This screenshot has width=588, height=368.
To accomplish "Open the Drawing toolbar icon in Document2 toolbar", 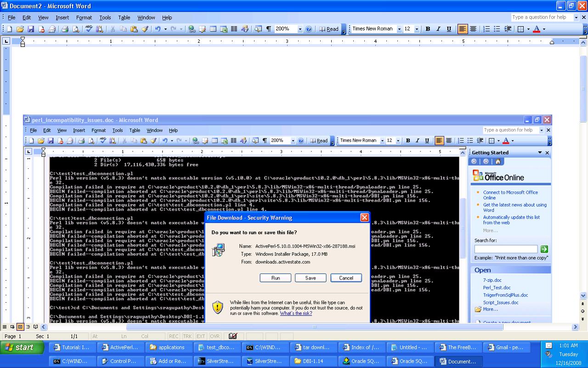I will (x=245, y=29).
